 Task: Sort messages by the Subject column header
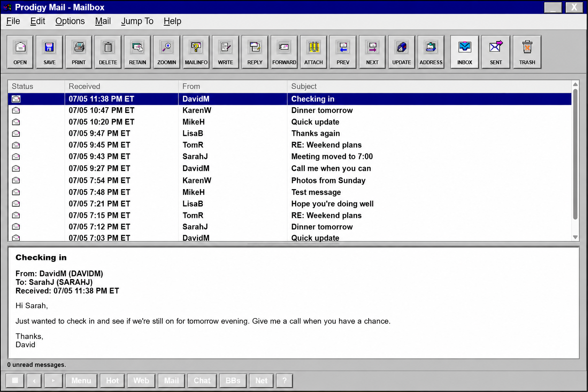click(429, 87)
